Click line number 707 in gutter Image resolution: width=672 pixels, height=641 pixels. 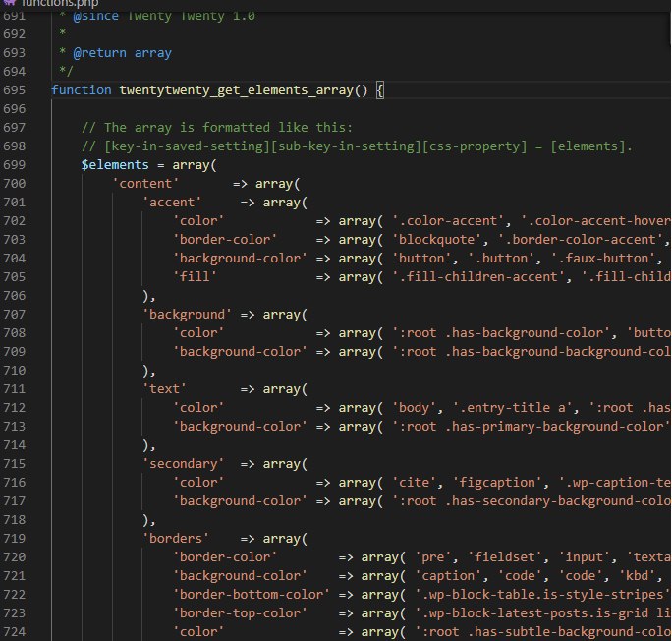pos(14,315)
